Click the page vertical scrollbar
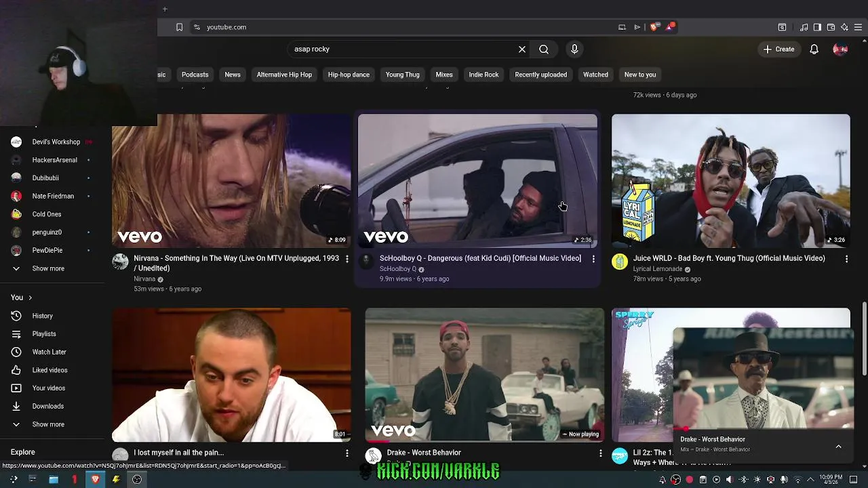This screenshot has height=488, width=868. click(x=864, y=339)
